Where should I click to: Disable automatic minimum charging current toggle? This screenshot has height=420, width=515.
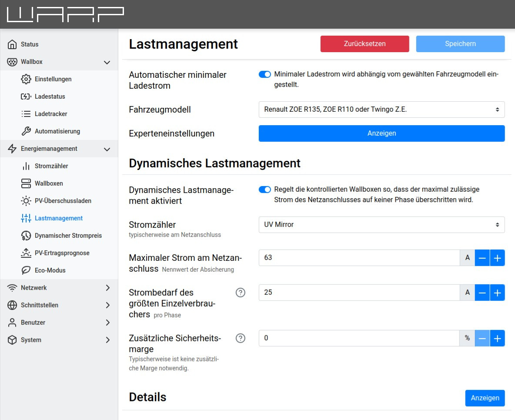coord(265,74)
